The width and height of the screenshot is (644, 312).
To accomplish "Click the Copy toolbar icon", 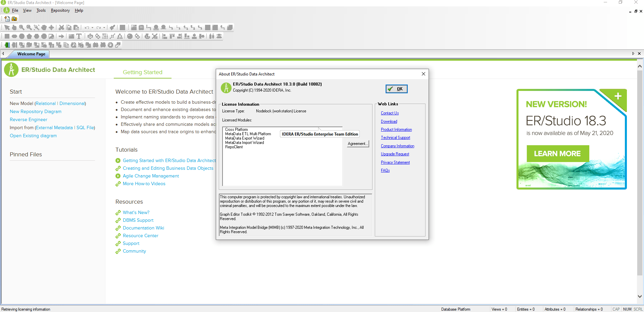I will [x=69, y=28].
